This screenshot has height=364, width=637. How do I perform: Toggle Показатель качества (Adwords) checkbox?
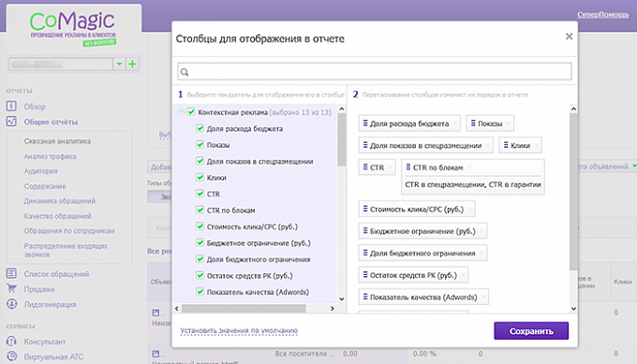coord(200,291)
